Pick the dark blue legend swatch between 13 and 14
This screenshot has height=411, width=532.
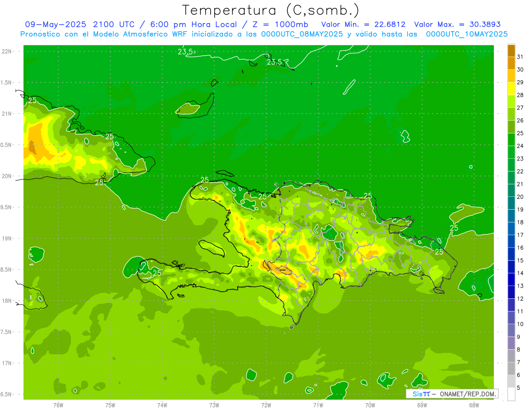tap(511, 279)
